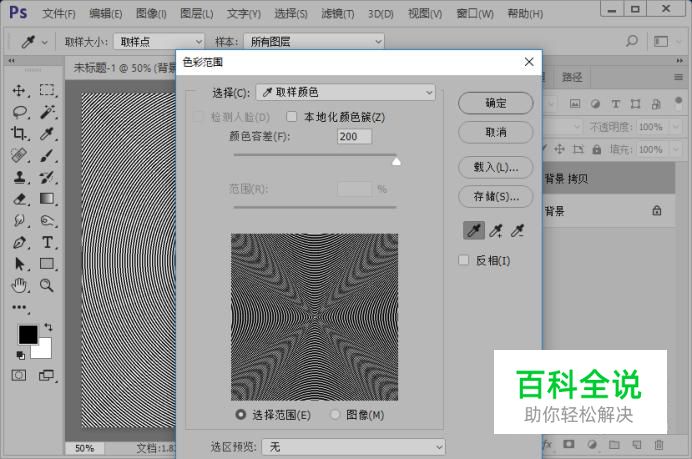This screenshot has height=459, width=692.
Task: Open the 样本 all layers dropdown
Action: coord(314,41)
